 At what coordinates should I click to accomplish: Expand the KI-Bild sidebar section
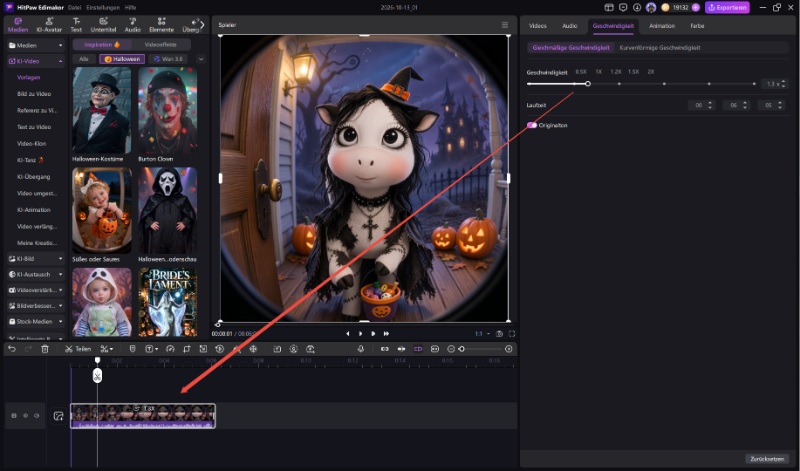pos(36,259)
